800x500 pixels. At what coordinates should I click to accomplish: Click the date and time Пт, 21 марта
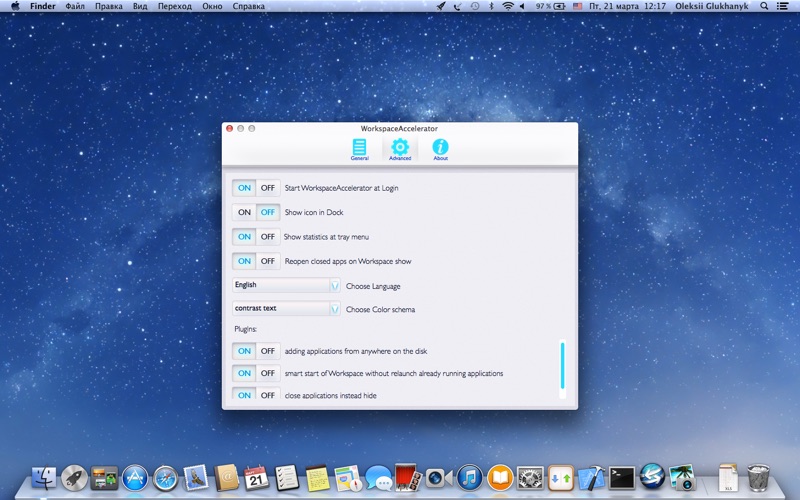coord(628,6)
